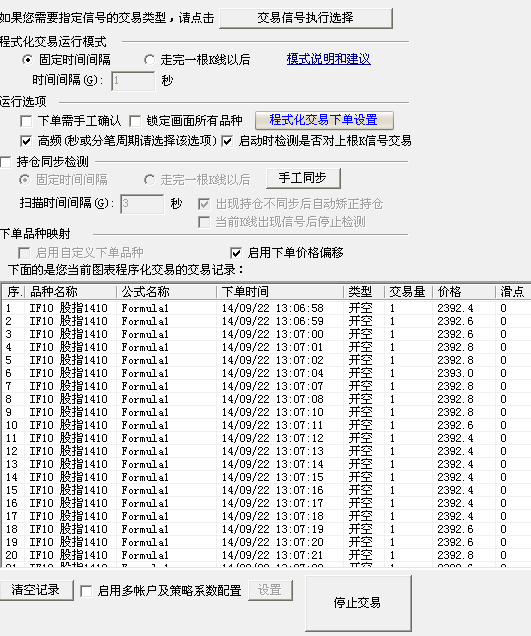Select the record timed 13:06:59
The width and height of the screenshot is (531, 636).
(x=266, y=321)
